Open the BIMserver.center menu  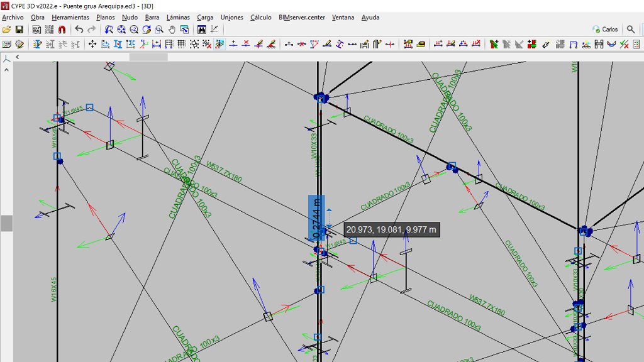[302, 17]
